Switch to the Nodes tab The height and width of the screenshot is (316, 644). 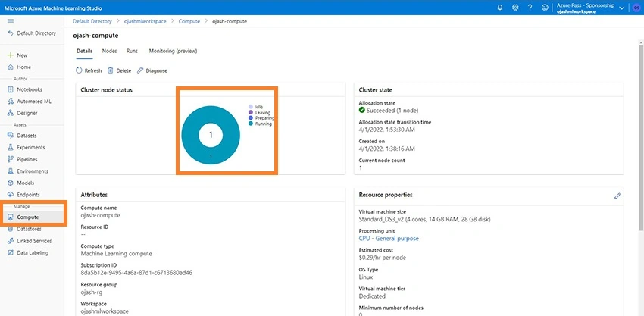109,51
